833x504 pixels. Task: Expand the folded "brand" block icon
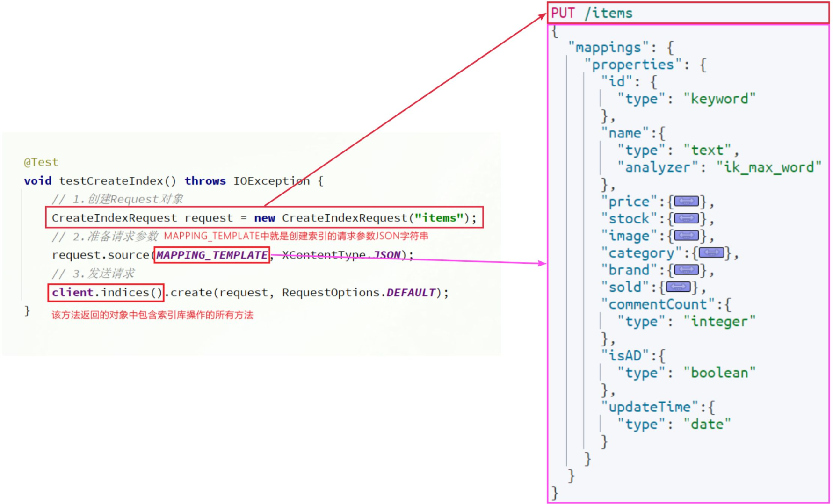[x=686, y=270]
